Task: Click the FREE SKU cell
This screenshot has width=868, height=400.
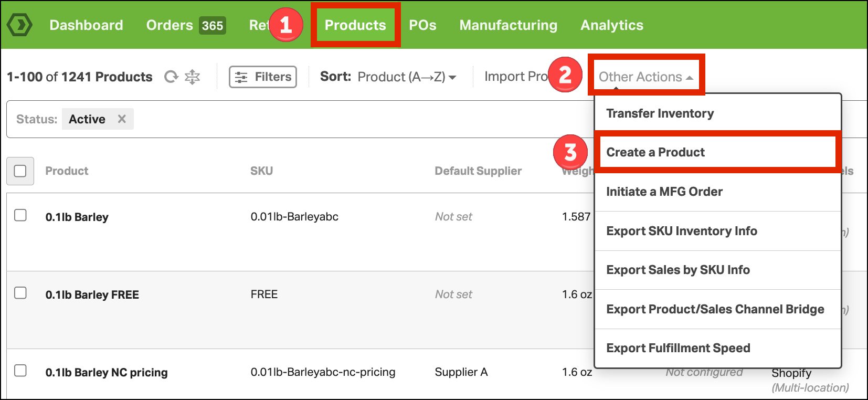Action: (264, 294)
